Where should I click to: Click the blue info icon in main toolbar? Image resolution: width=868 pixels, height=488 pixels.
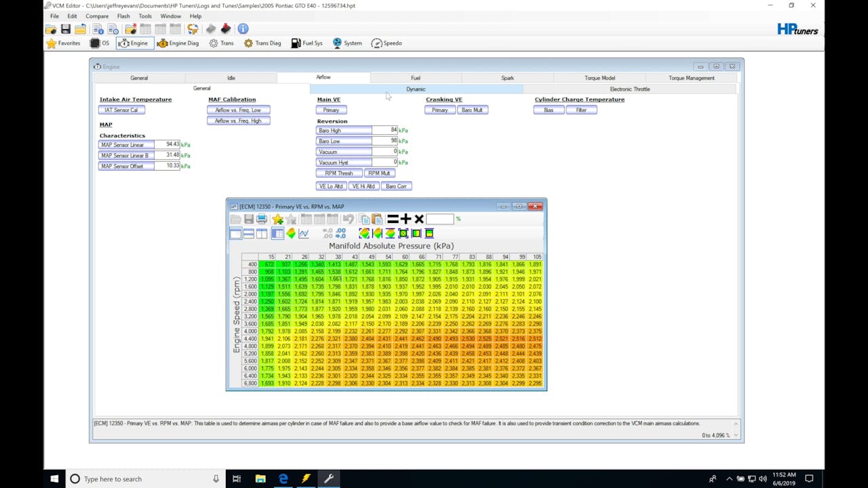tap(243, 29)
